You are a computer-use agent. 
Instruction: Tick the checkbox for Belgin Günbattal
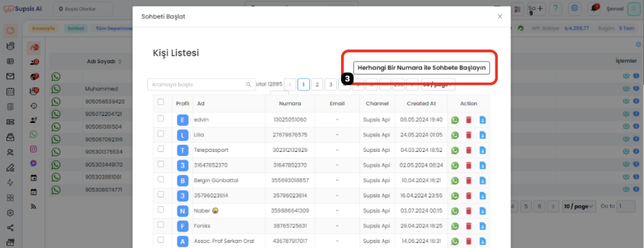coord(161,180)
